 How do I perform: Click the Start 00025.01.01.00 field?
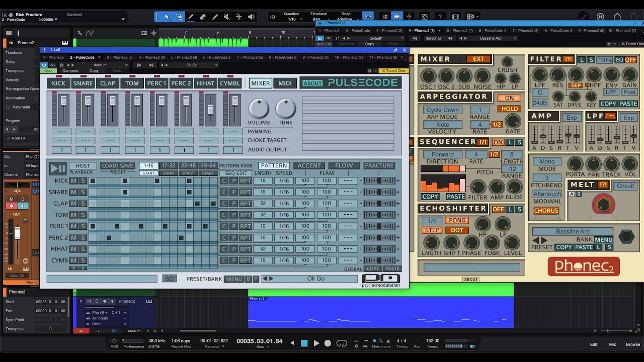tap(50, 302)
